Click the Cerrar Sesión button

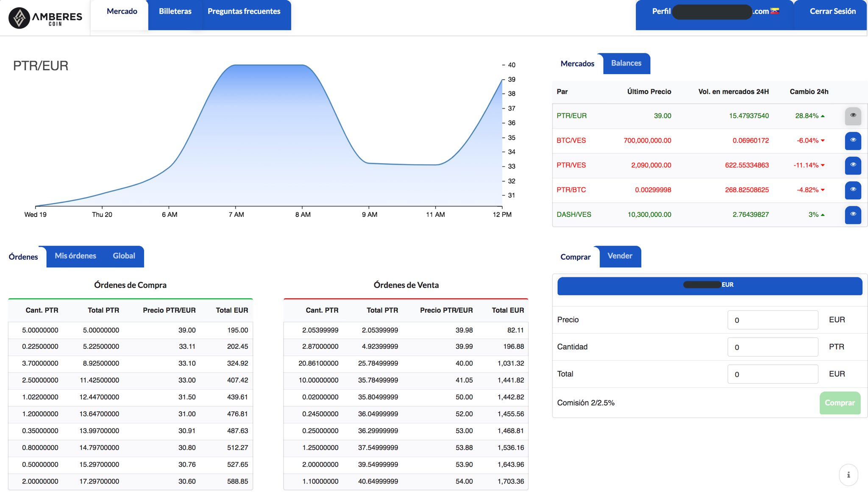pos(832,11)
